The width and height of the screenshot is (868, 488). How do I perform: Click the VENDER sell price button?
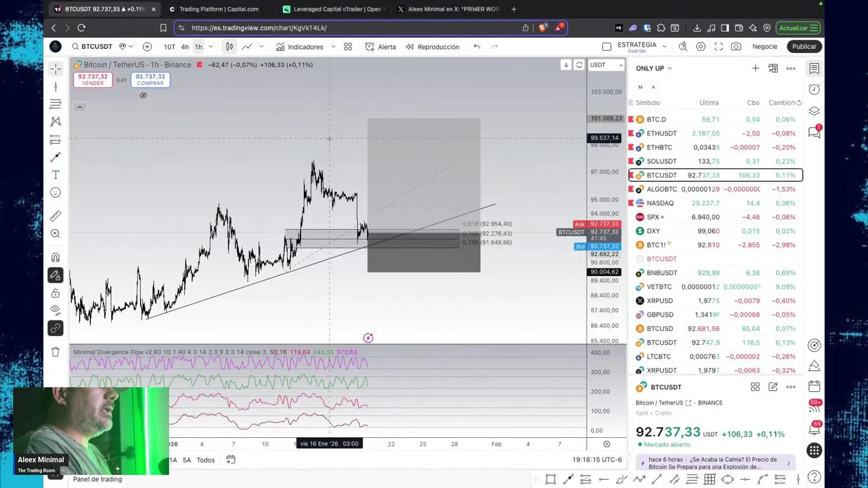tap(92, 79)
